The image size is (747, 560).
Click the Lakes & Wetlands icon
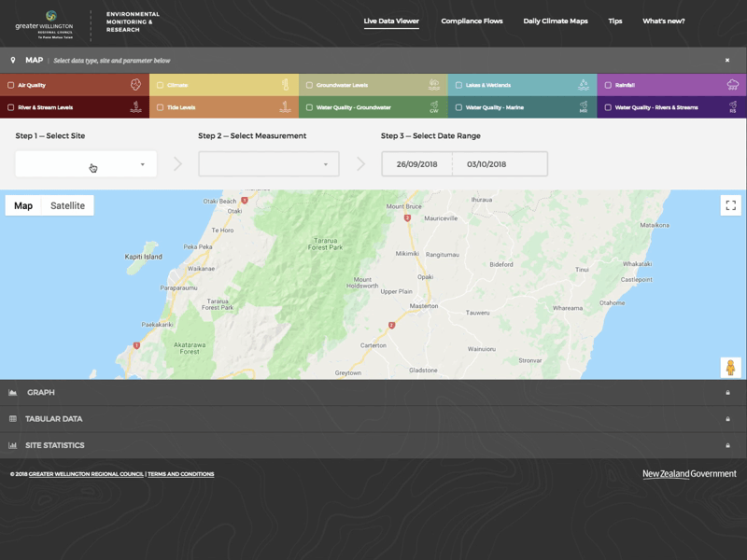pos(584,85)
